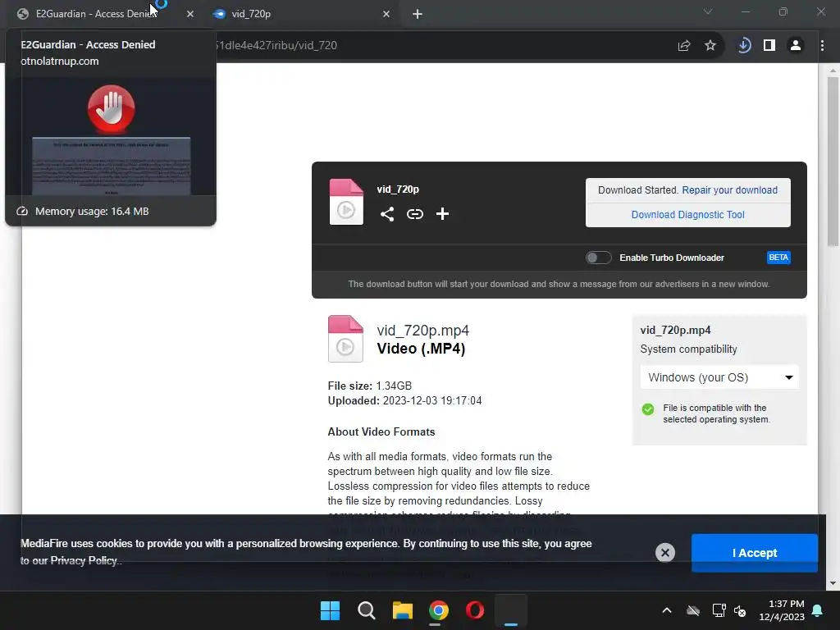
Task: Click the green compatibility check icon
Action: click(648, 409)
